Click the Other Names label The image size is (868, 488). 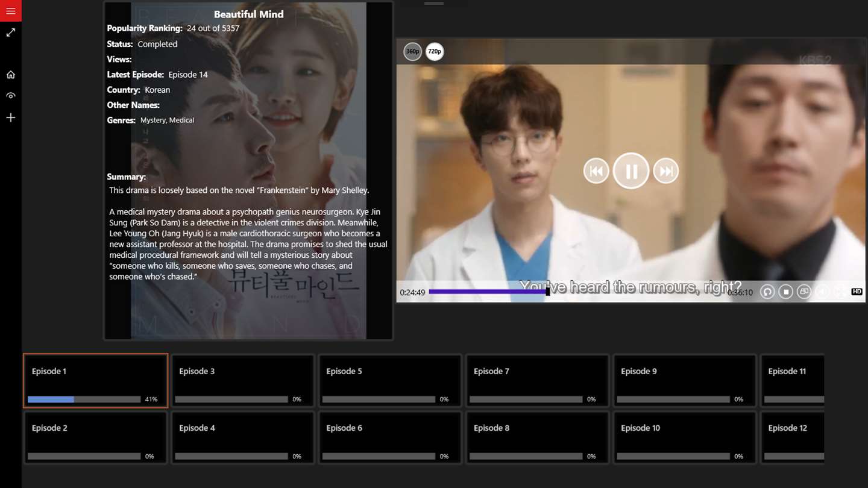tap(133, 105)
